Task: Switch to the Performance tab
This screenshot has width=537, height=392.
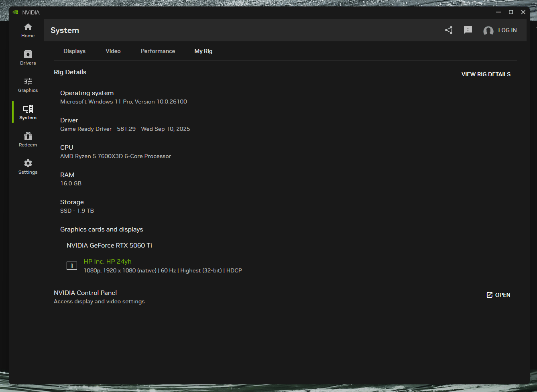Action: pyautogui.click(x=158, y=51)
